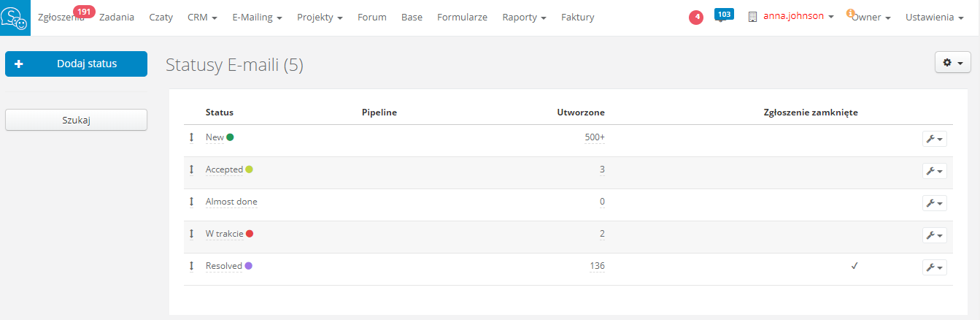
Task: Click the app logo icon in top-left
Action: [x=15, y=18]
